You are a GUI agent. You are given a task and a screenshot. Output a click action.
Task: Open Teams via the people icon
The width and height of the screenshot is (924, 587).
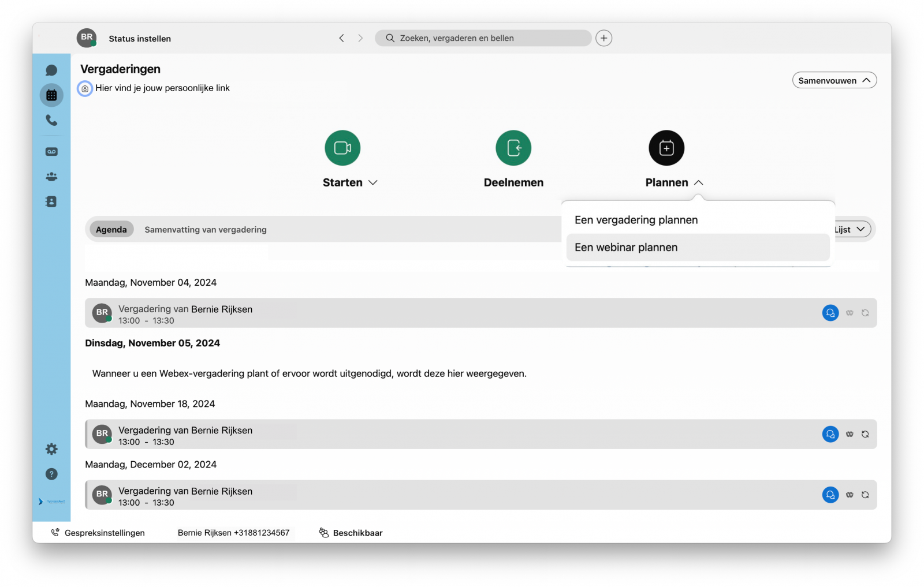(x=51, y=176)
